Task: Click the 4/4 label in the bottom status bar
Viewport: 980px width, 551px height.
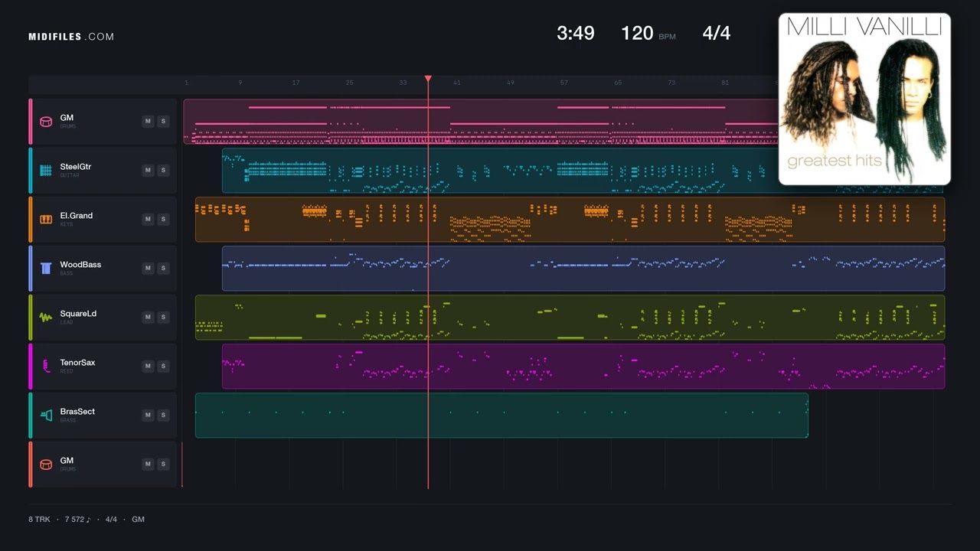Action: 111,520
